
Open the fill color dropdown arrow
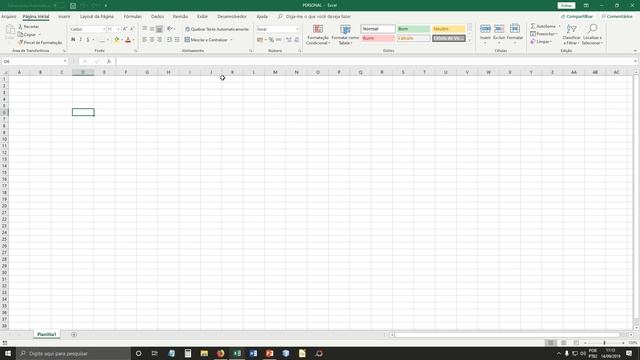[x=122, y=40]
